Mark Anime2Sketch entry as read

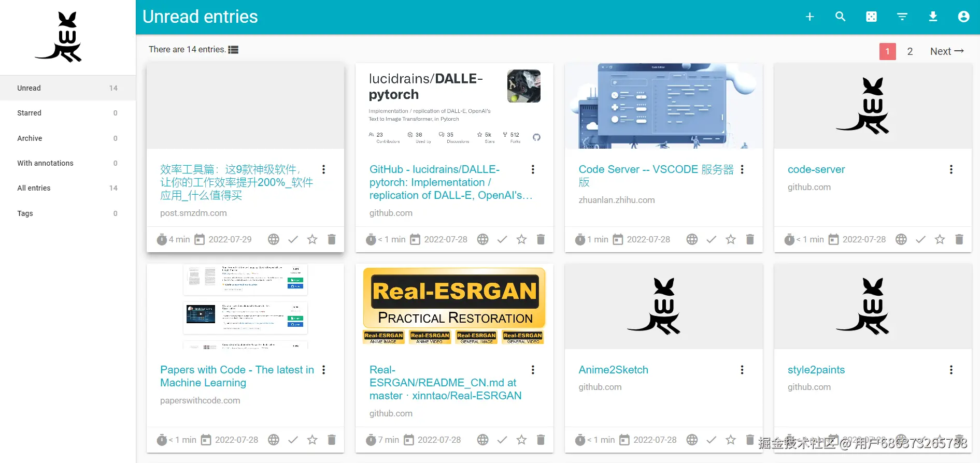coord(712,440)
